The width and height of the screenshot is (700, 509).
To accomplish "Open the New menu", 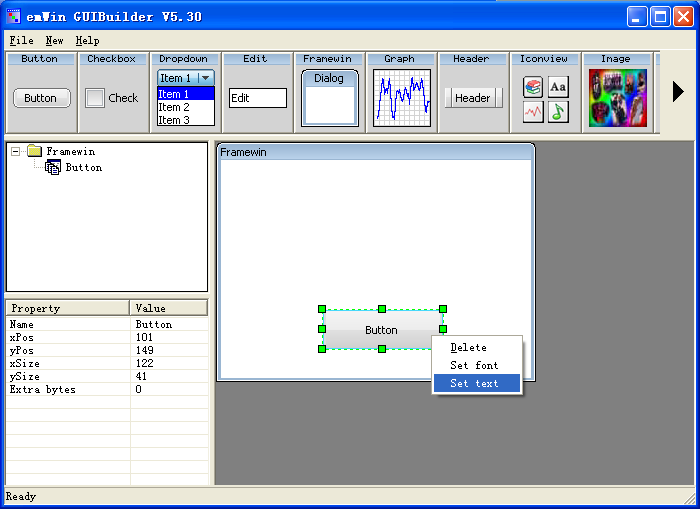I will pyautogui.click(x=54, y=41).
